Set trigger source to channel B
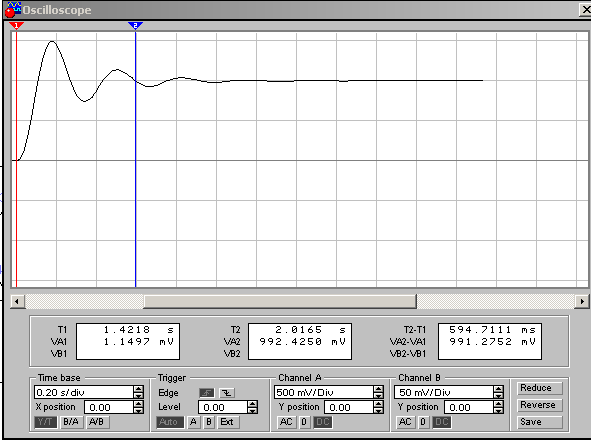This screenshot has width=591, height=440. (x=208, y=422)
